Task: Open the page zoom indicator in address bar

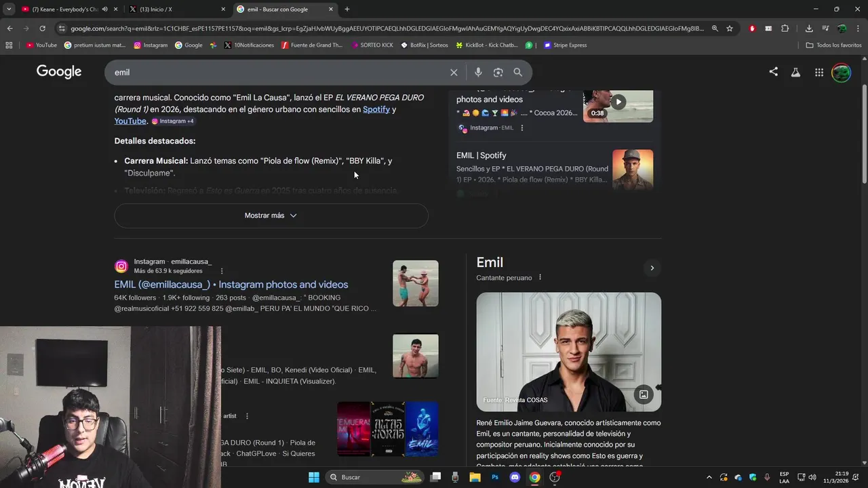Action: click(x=715, y=28)
